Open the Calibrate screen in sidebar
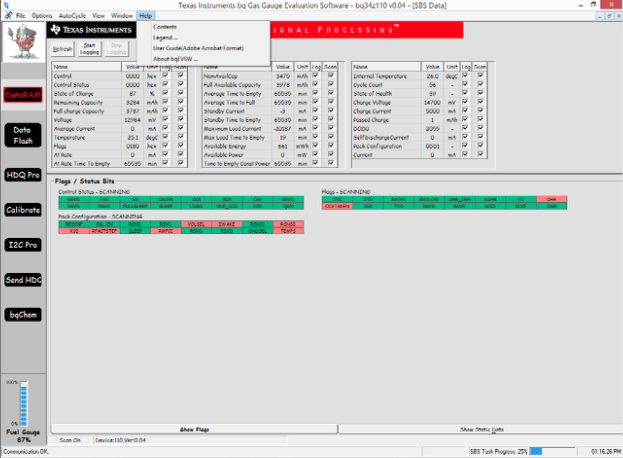Screen dimensions: 623x458 (23, 210)
